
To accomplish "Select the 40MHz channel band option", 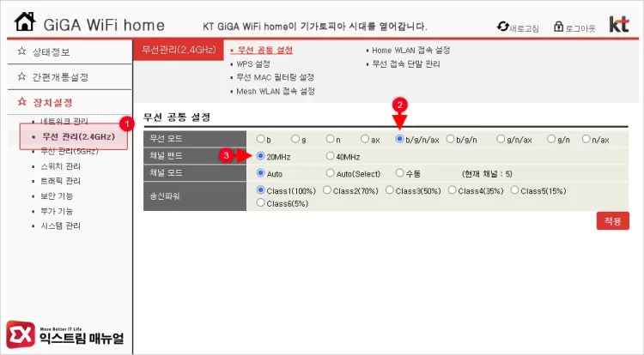I will click(331, 156).
